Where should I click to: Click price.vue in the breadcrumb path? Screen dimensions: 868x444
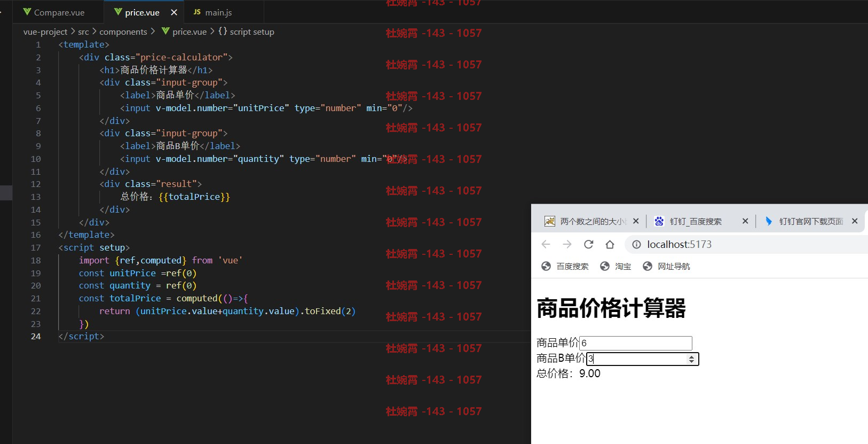tap(190, 32)
